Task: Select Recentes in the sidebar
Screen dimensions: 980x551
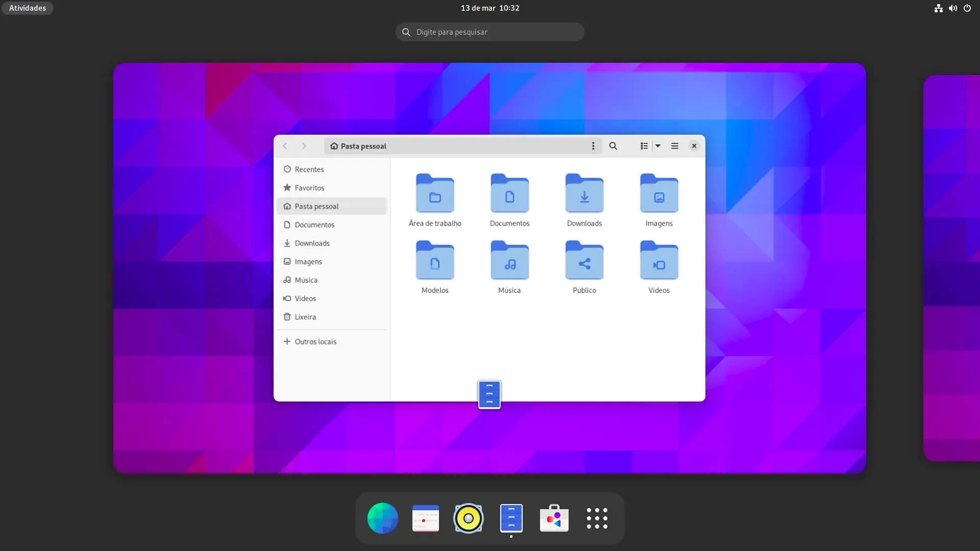Action: 332,169
